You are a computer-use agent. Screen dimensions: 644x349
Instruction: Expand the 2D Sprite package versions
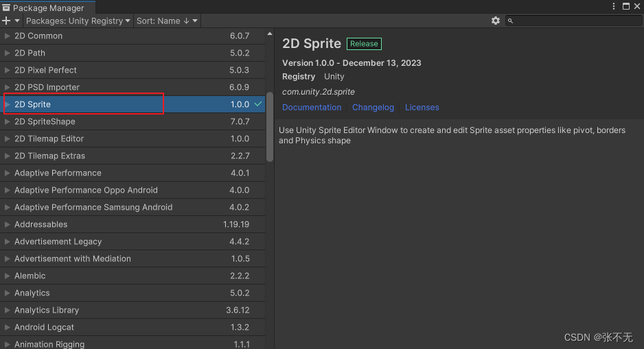[7, 105]
